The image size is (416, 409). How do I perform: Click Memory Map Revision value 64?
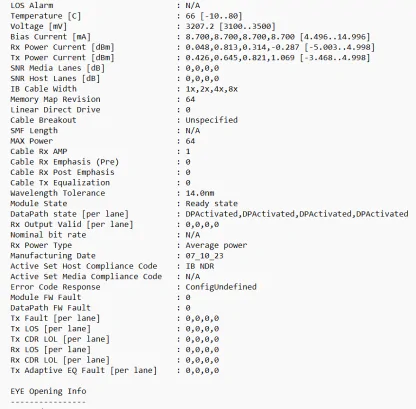point(190,99)
